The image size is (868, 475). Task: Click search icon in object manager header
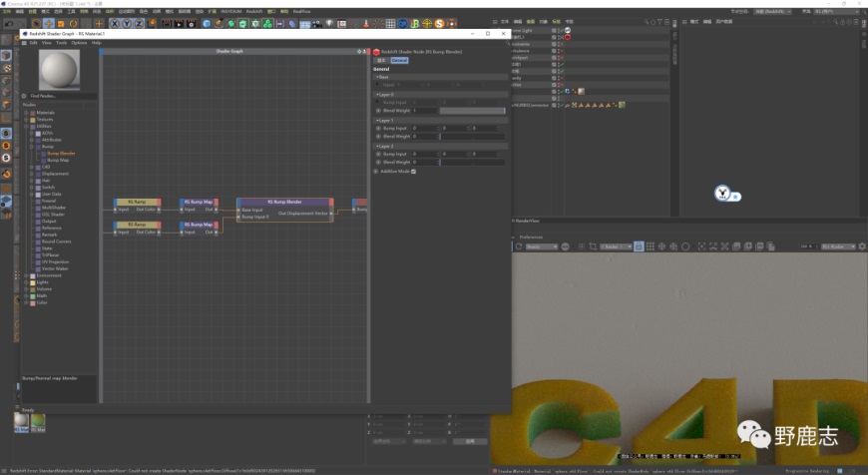point(647,22)
